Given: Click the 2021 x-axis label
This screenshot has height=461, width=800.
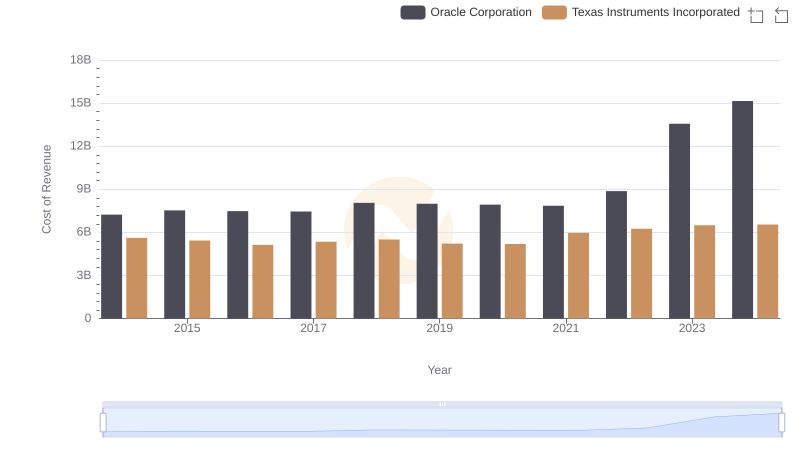Looking at the screenshot, I should click(565, 328).
